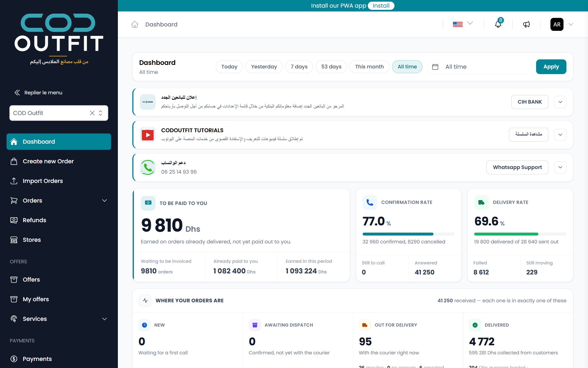Go to Create new Order
588x368 pixels.
pyautogui.click(x=59, y=161)
